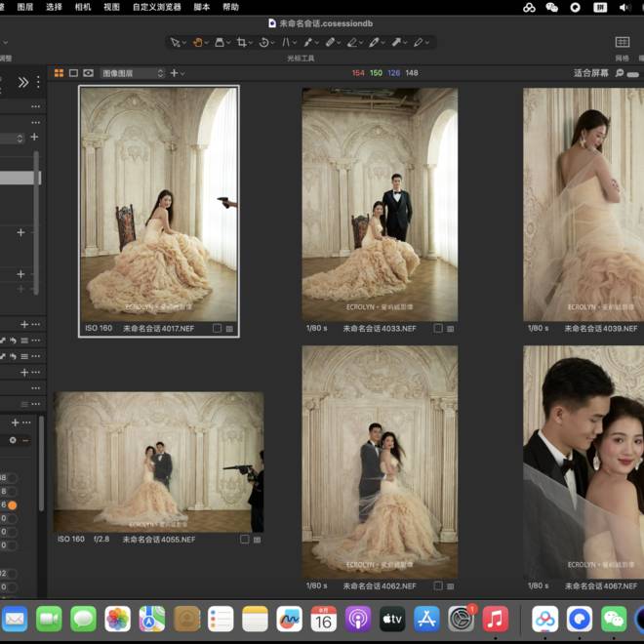Screen dimensions: 644x644
Task: Click the f/2.8 aperture value
Action: 101,539
